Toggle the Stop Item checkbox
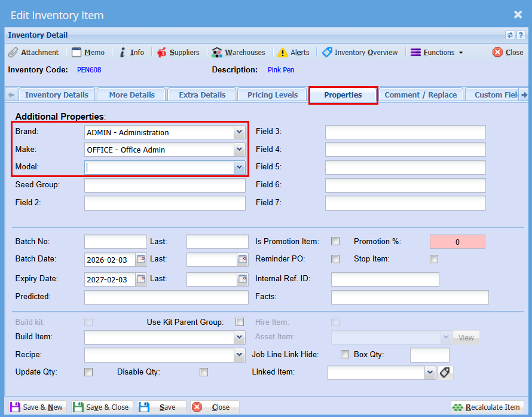Image resolution: width=532 pixels, height=417 pixels. pos(434,260)
